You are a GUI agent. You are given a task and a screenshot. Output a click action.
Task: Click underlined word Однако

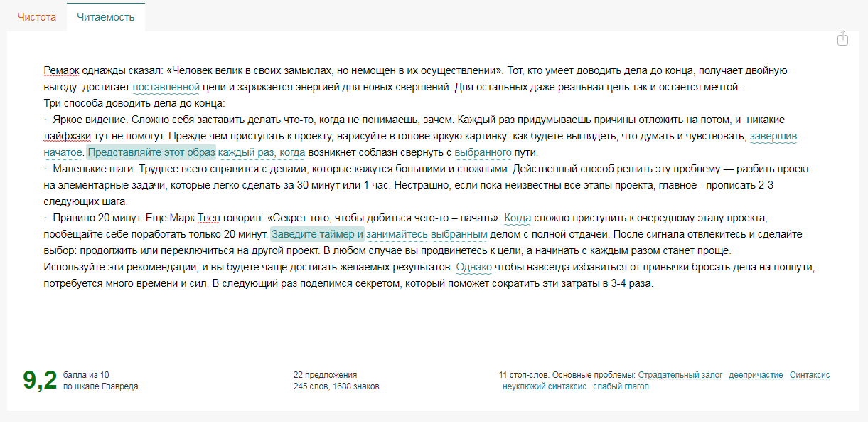[x=473, y=267]
